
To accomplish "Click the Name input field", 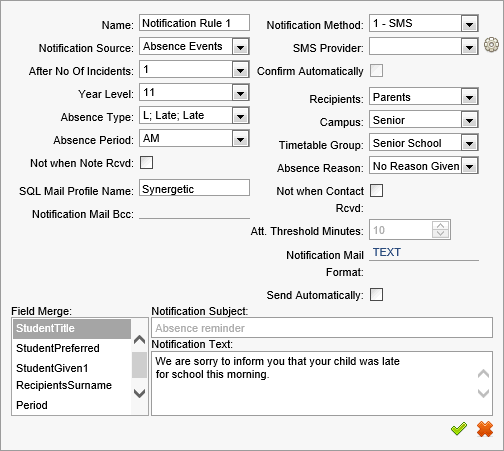I will click(x=194, y=23).
